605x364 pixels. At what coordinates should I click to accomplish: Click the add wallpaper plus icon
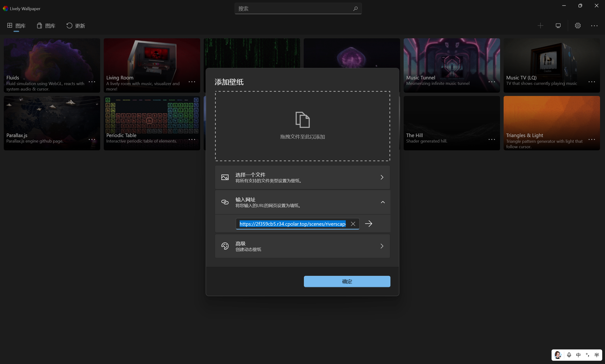[540, 26]
